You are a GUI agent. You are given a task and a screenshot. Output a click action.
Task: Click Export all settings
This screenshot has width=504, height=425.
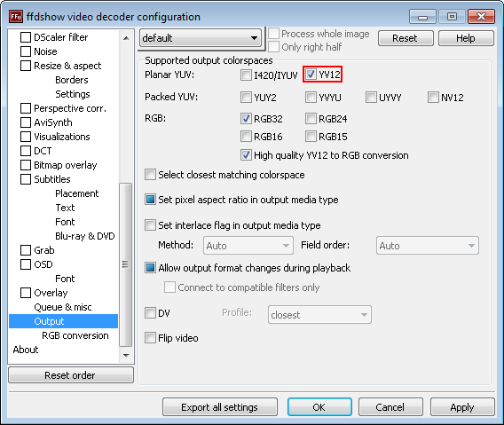[x=220, y=407]
